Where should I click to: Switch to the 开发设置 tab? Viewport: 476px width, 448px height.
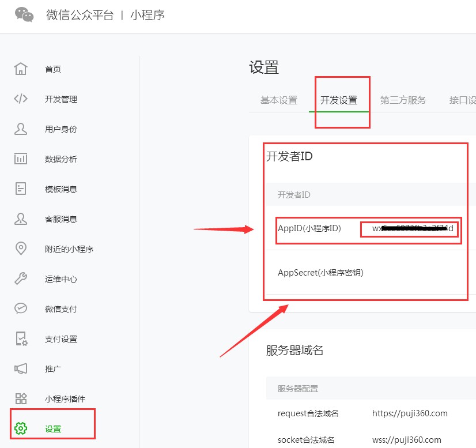coord(342,99)
